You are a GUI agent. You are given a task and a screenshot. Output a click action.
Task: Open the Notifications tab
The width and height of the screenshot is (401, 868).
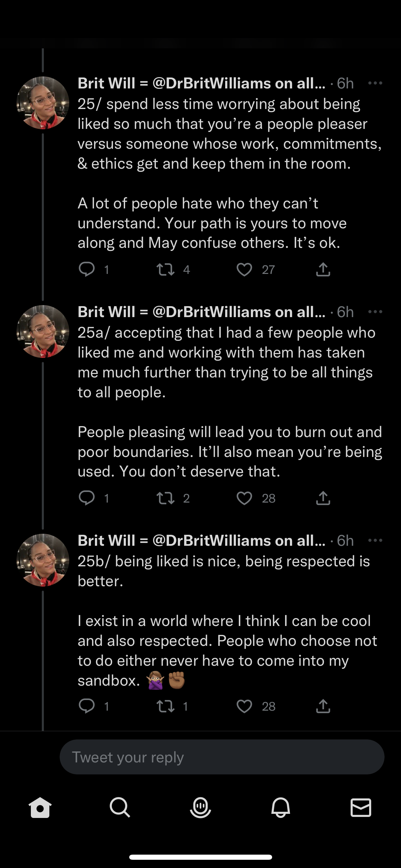click(281, 807)
